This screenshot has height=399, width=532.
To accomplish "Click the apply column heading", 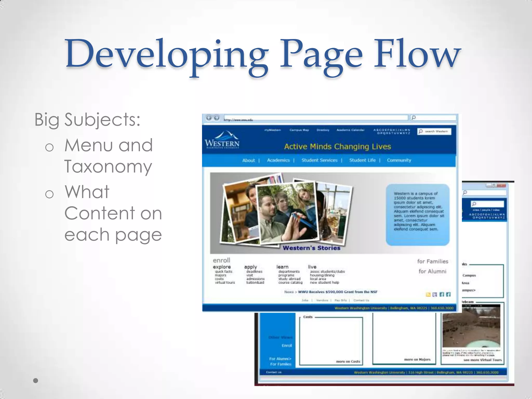I will (250, 267).
